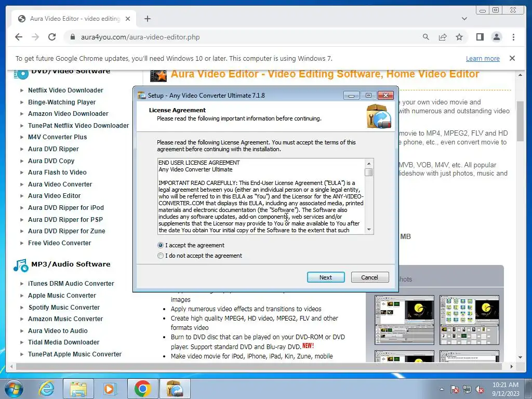The width and height of the screenshot is (532, 399).
Task: Click Cancel in the Setup dialog
Action: point(369,277)
